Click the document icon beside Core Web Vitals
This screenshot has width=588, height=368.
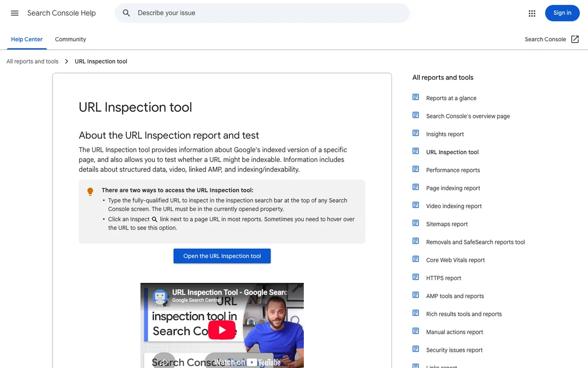point(416,259)
